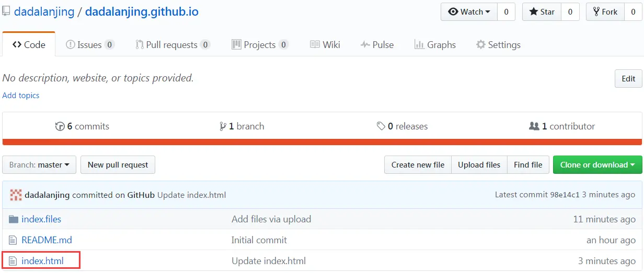Fork the repository

(x=605, y=12)
